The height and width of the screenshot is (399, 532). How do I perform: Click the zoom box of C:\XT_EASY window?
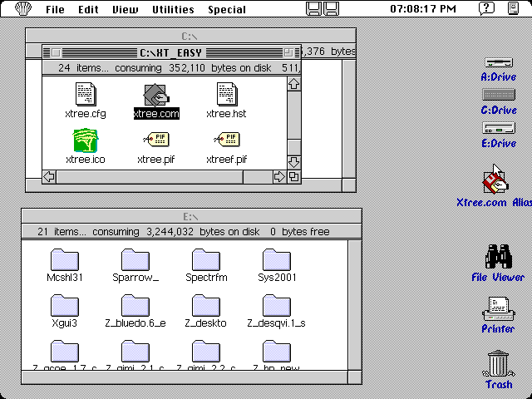click(x=288, y=52)
